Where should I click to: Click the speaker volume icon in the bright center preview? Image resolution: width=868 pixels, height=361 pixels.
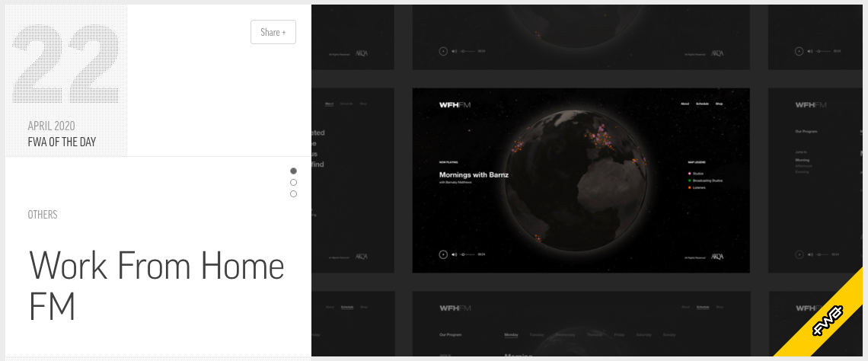click(x=455, y=254)
